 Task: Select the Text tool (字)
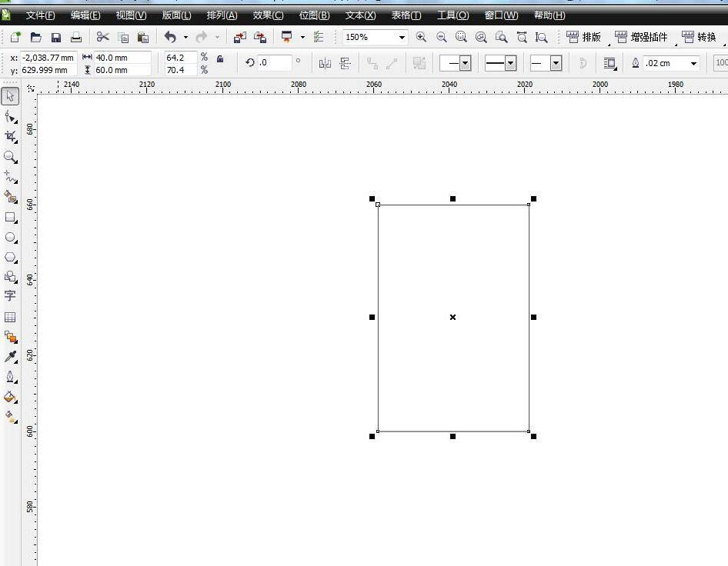10,296
